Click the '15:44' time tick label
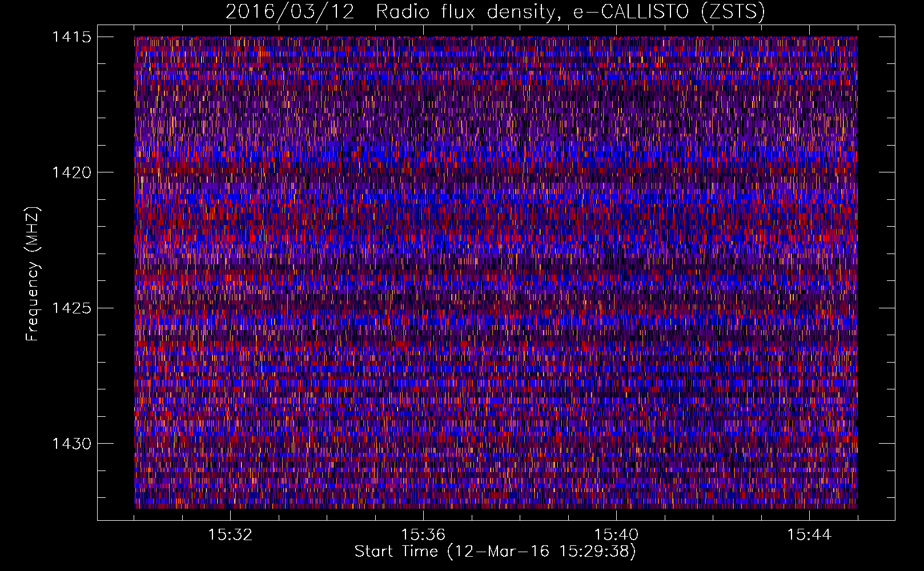 coord(809,535)
